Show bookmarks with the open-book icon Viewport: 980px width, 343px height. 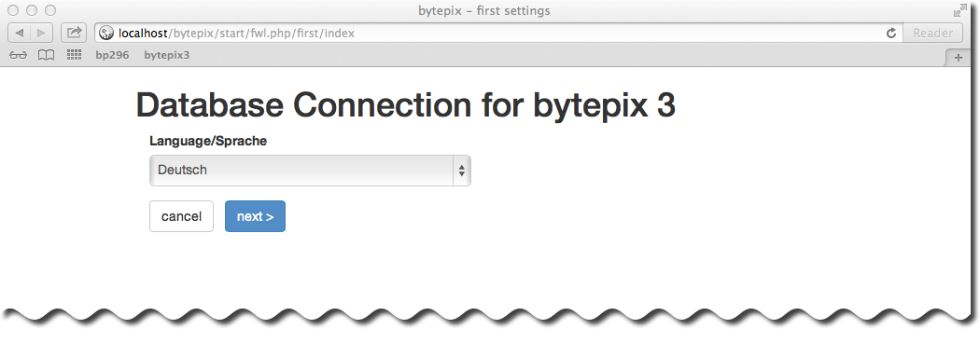click(x=47, y=55)
